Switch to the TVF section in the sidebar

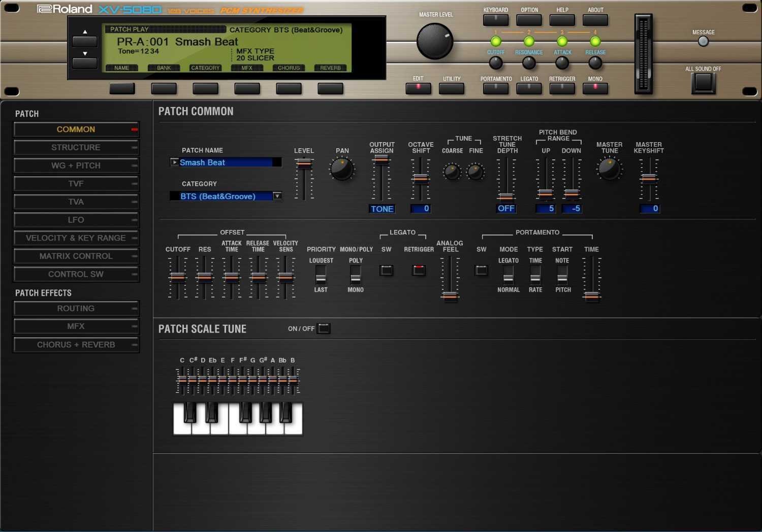point(76,183)
